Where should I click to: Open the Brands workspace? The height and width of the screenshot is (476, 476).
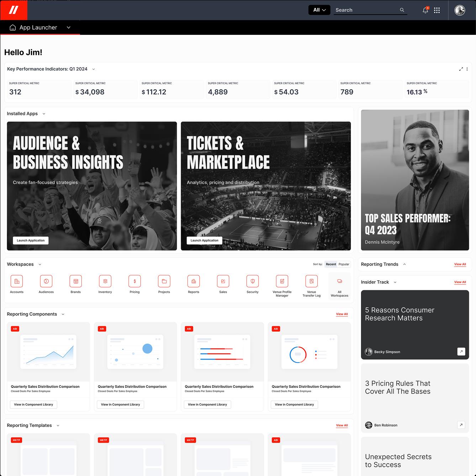pyautogui.click(x=76, y=284)
